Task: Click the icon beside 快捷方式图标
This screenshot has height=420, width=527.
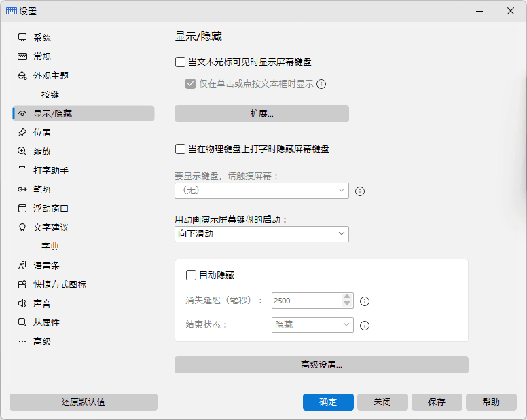Action: [22, 285]
